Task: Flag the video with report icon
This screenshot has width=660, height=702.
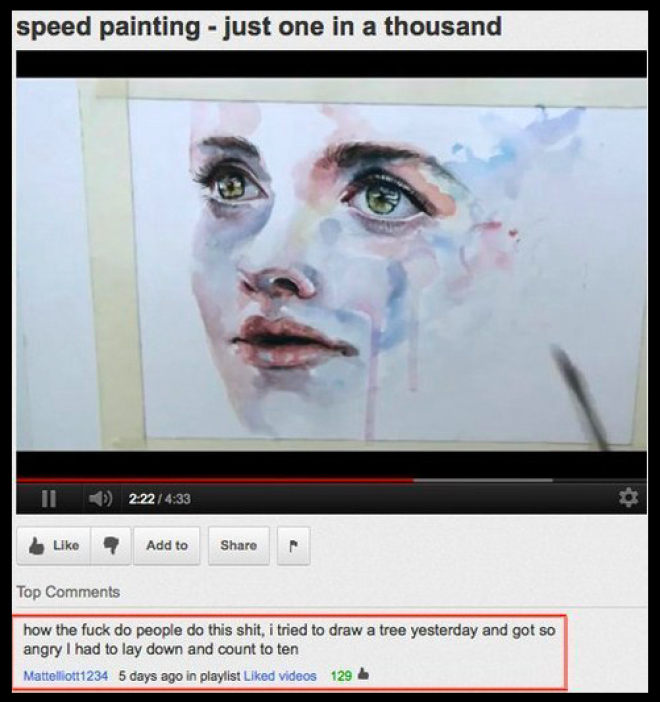Action: 293,545
